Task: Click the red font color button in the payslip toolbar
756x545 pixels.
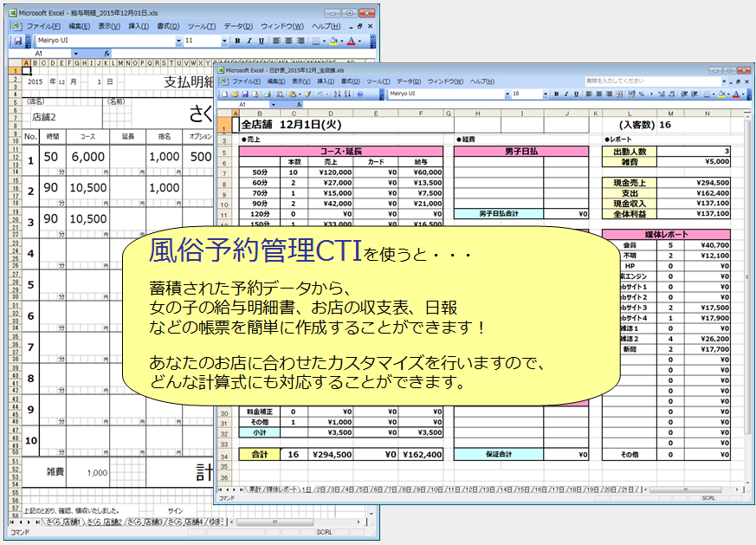Action: pos(352,41)
